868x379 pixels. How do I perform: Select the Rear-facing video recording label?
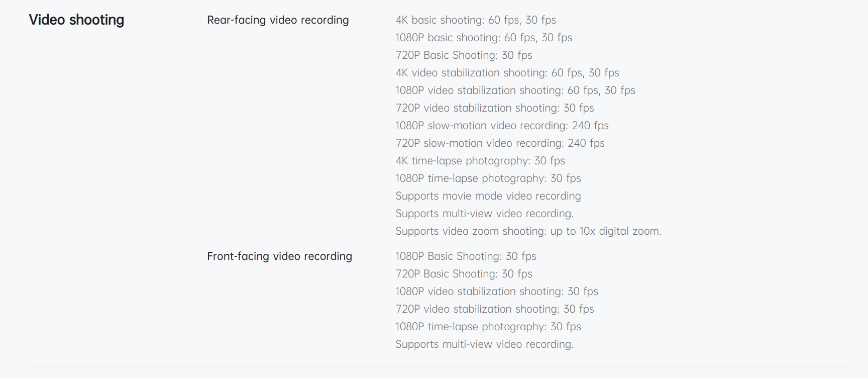pos(278,20)
